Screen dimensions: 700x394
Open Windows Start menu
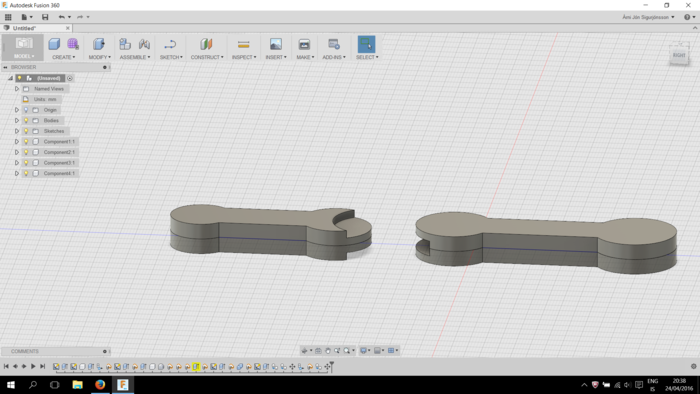pyautogui.click(x=11, y=385)
